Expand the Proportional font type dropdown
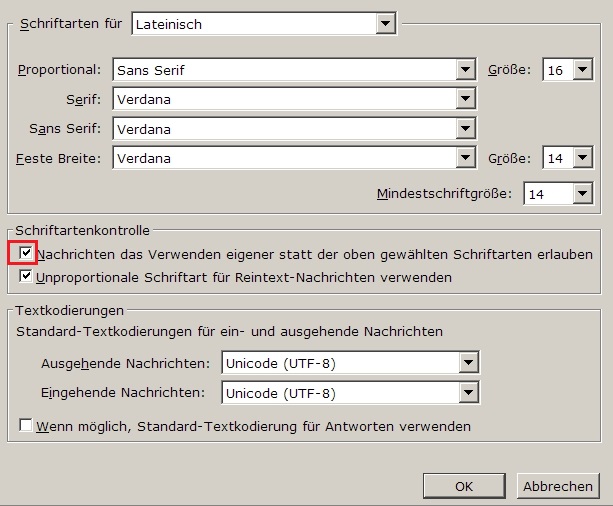Screen dimensions: 613x506 point(465,70)
